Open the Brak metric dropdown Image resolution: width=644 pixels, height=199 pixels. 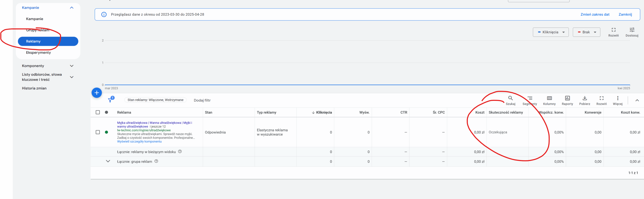point(586,32)
